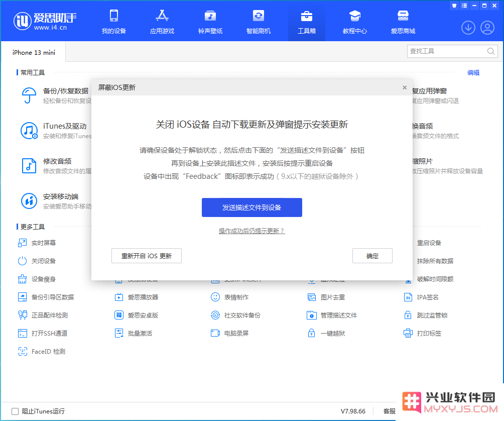The image size is (504, 421).
Task: Open 电脑录屏 tool
Action: pyautogui.click(x=230, y=333)
